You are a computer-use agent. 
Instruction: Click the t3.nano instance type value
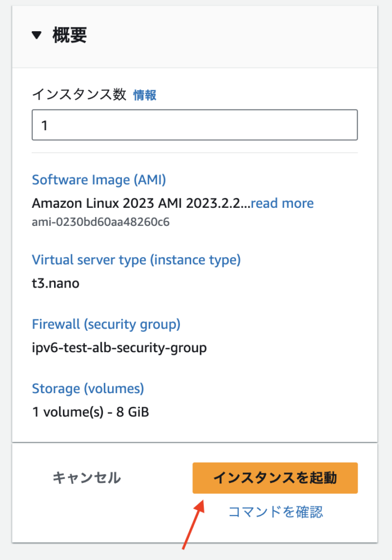pos(56,283)
